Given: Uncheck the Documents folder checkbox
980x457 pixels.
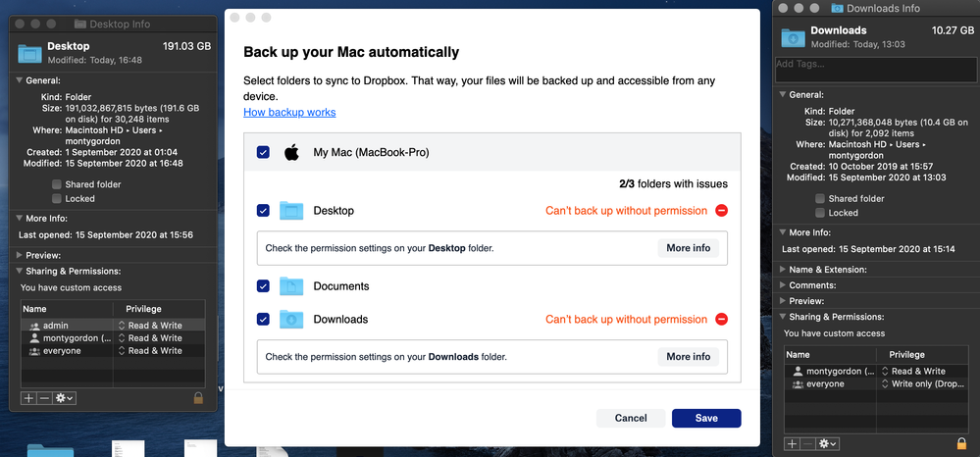Looking at the screenshot, I should (263, 286).
